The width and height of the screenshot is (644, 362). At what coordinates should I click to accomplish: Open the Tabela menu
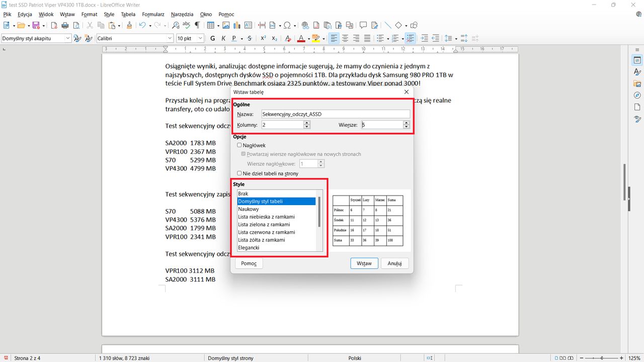[128, 14]
